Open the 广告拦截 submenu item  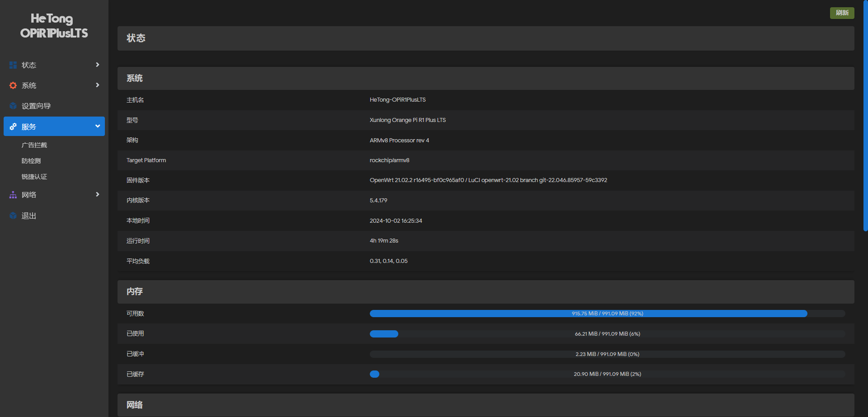(x=34, y=145)
